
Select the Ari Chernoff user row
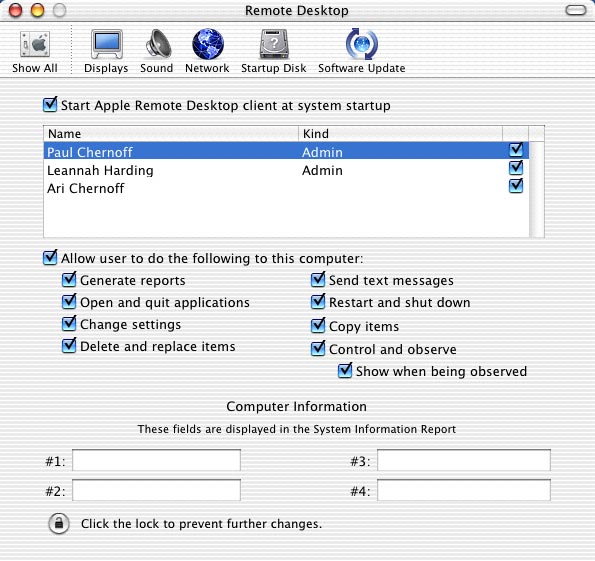(x=286, y=188)
